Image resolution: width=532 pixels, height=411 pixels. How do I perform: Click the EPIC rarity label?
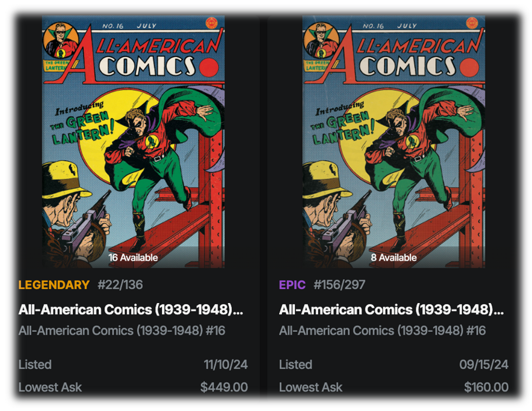pos(292,285)
